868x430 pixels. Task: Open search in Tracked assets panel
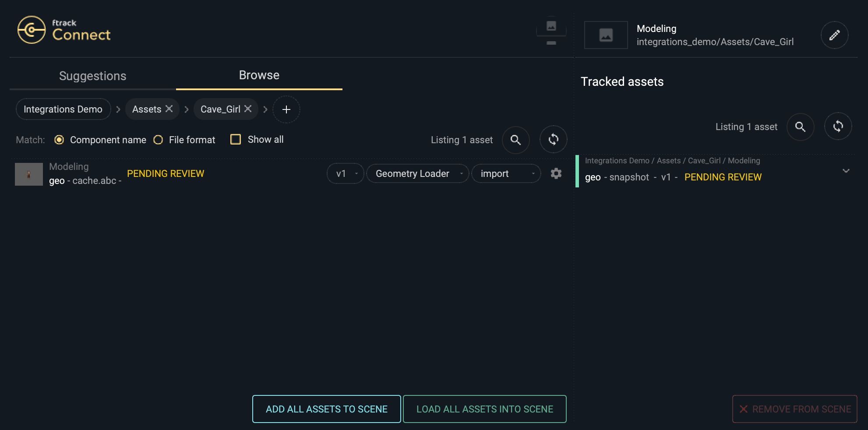click(800, 127)
